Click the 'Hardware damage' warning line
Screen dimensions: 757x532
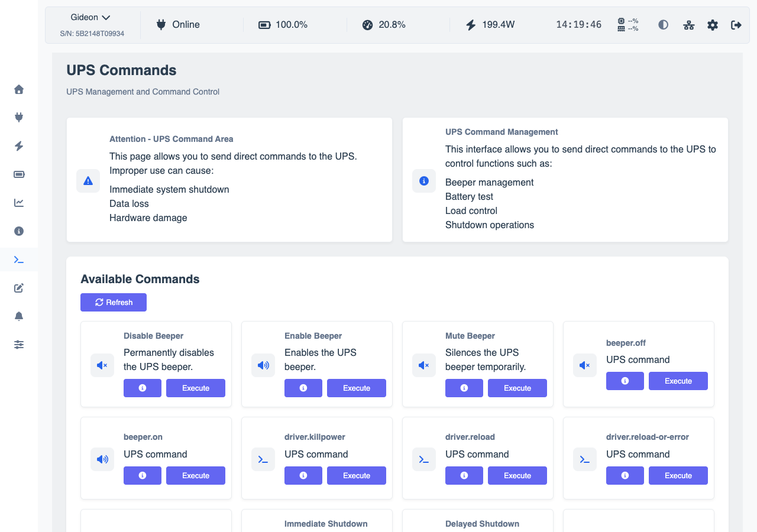148,218
